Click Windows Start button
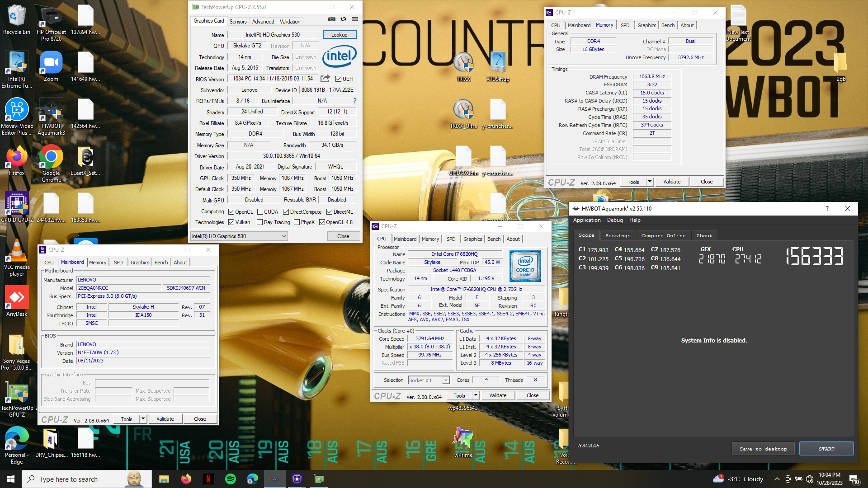This screenshot has height=488, width=868. 11,479
